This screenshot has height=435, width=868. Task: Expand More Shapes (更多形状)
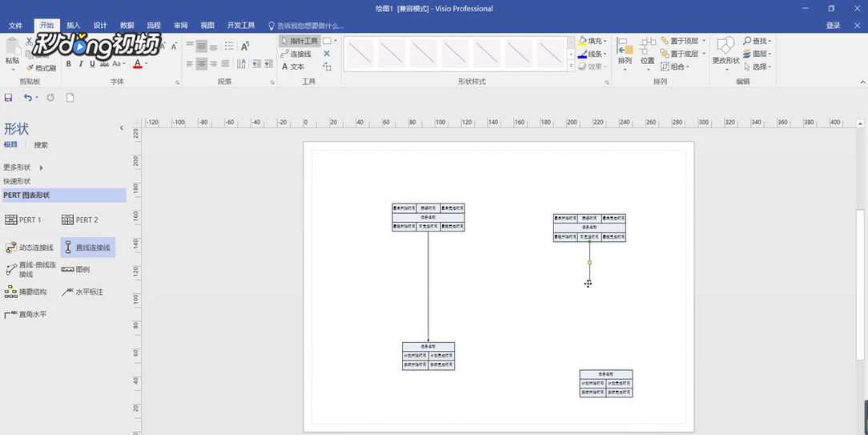coord(23,167)
